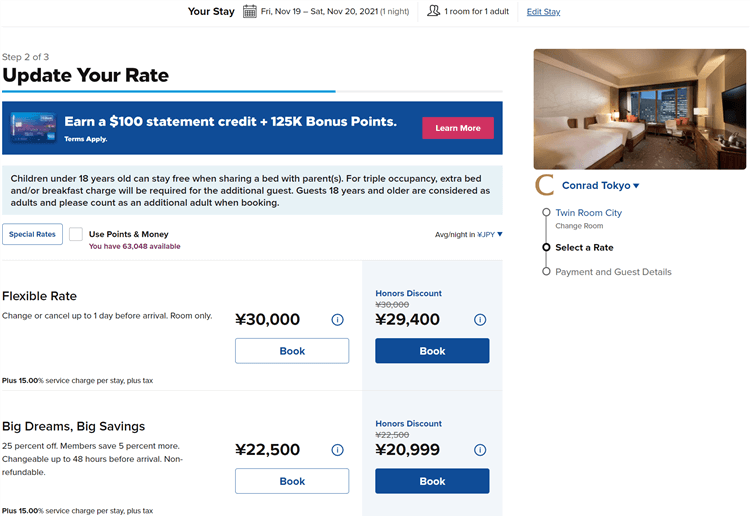Screen dimensions: 750x517
Task: Book Big Dreams rate at ¥22,500
Action: (292, 481)
